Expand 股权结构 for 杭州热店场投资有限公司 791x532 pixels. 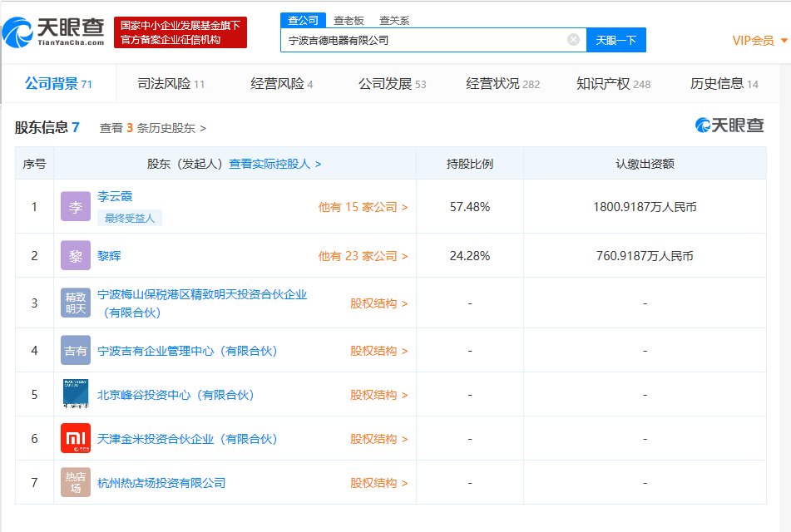pyautogui.click(x=379, y=483)
